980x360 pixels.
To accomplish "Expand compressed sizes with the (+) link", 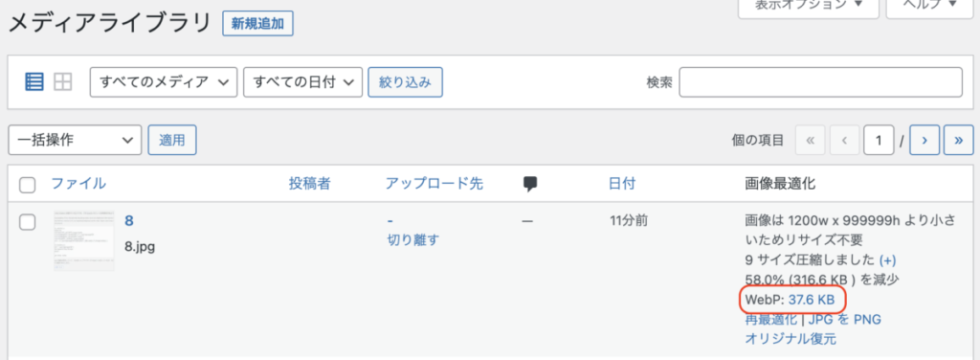I will pos(887,259).
